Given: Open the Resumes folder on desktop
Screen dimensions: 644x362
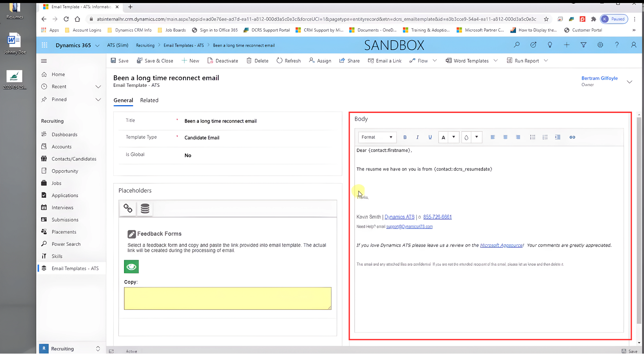Looking at the screenshot, I should [x=15, y=11].
